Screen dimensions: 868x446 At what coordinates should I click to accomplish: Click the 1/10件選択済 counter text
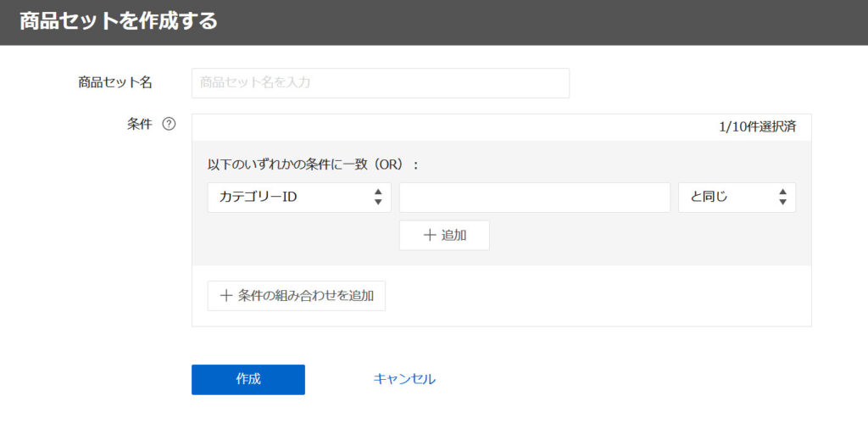[757, 127]
